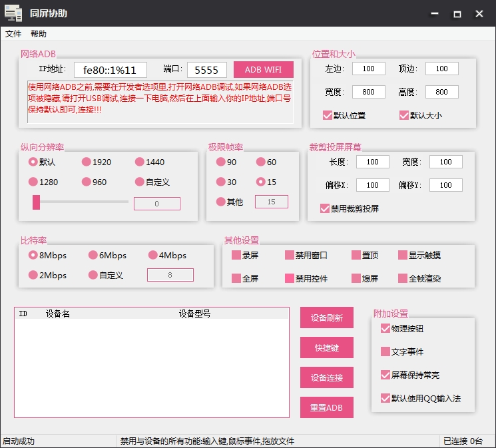This screenshot has height=448, width=496.
Task: Check the 文字事件 checkbox
Action: tap(385, 351)
